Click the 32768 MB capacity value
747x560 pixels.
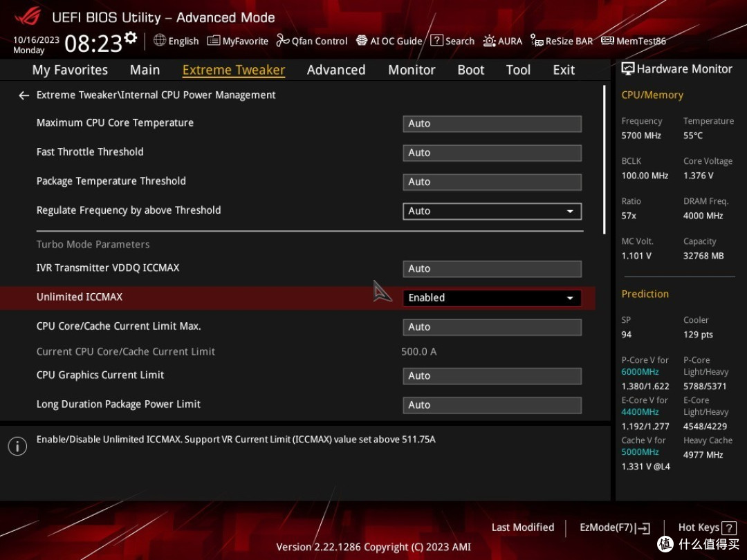click(703, 256)
